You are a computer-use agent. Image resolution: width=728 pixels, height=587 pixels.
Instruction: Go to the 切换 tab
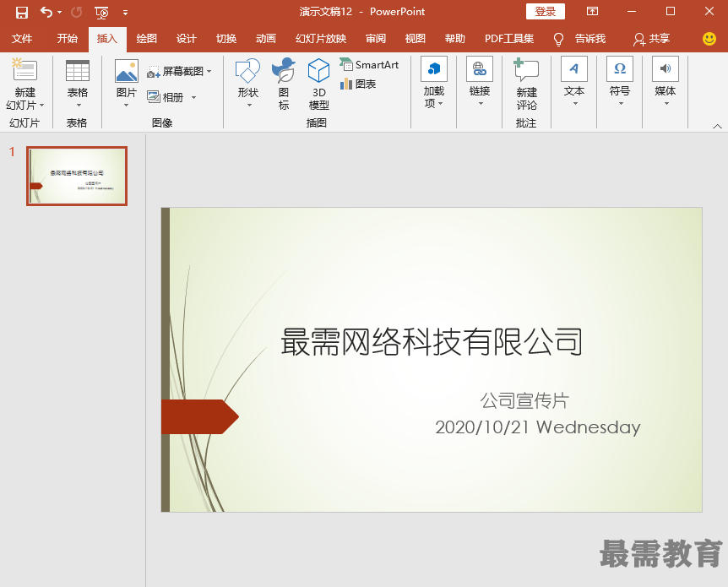pos(226,39)
